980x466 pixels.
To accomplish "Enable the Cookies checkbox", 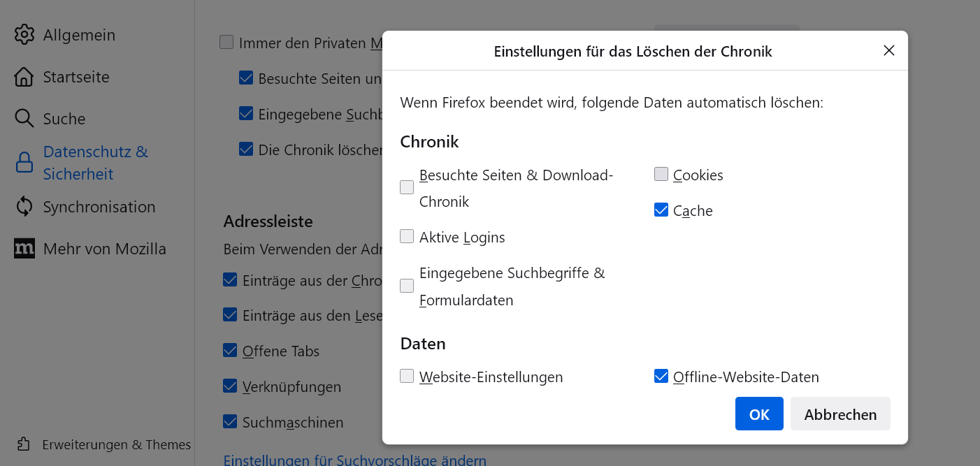I will (x=661, y=175).
